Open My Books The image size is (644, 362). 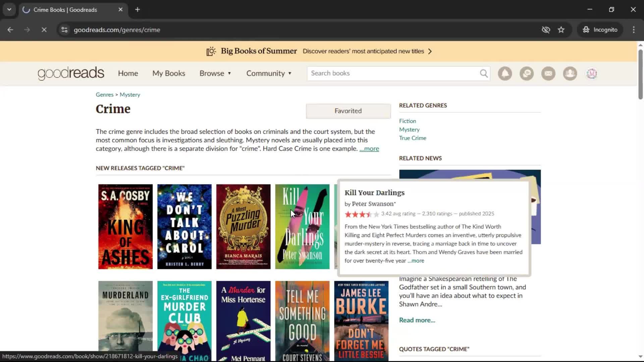point(169,73)
